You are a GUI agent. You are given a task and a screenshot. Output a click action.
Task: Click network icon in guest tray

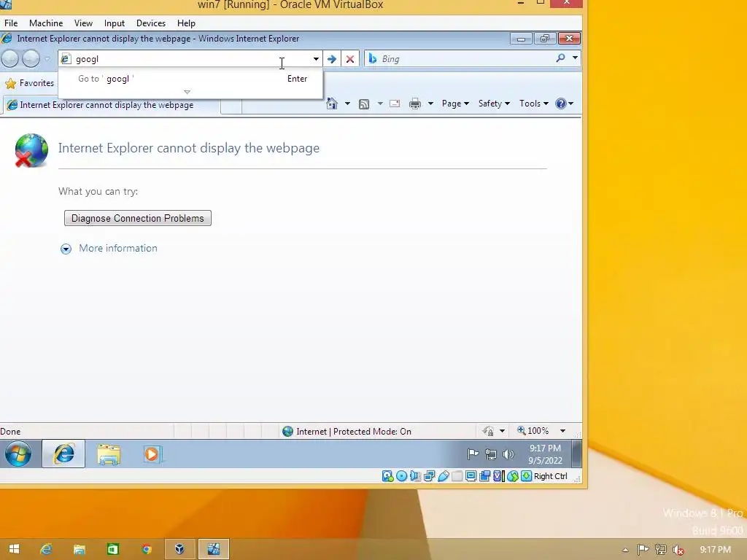(x=491, y=454)
